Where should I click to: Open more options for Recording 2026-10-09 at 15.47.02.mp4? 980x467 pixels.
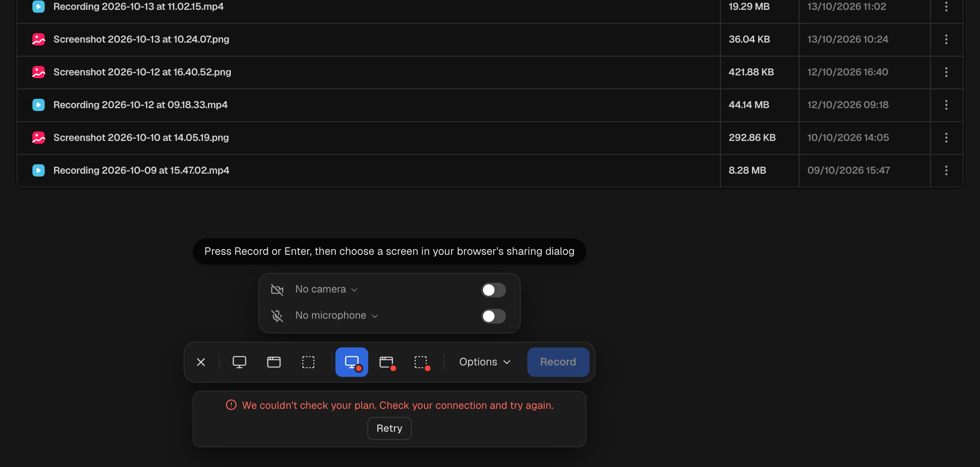[946, 170]
